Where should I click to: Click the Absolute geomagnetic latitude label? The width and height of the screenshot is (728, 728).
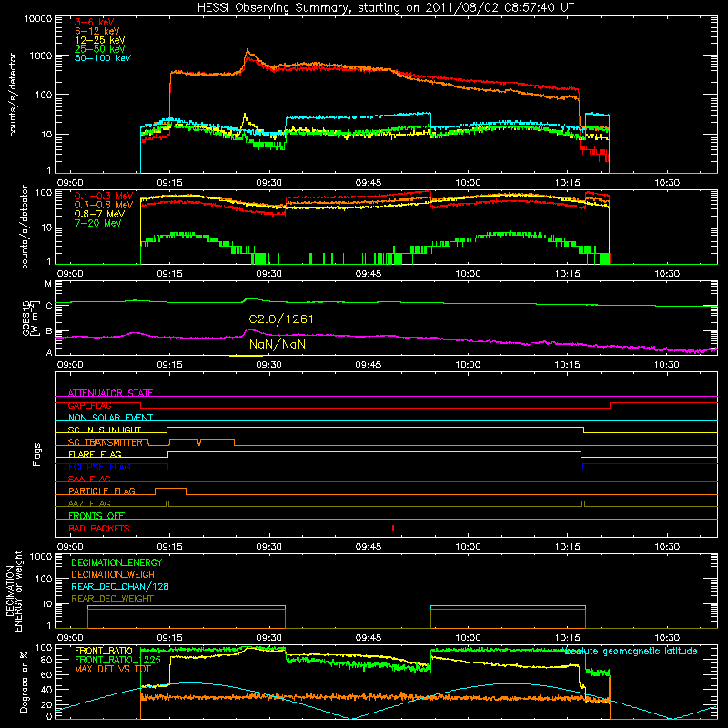[x=629, y=651]
